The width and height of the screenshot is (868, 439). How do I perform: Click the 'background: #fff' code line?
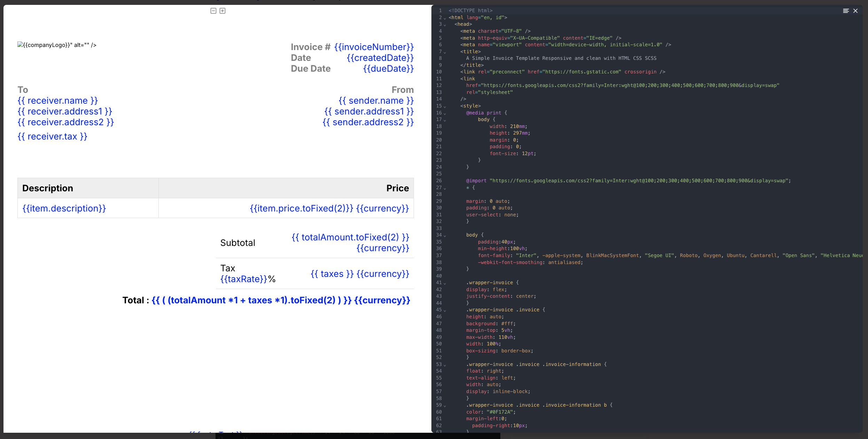click(x=491, y=324)
